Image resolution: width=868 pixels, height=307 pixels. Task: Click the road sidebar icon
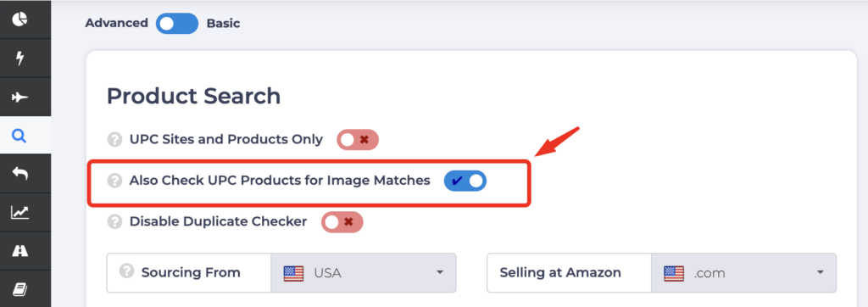point(20,250)
